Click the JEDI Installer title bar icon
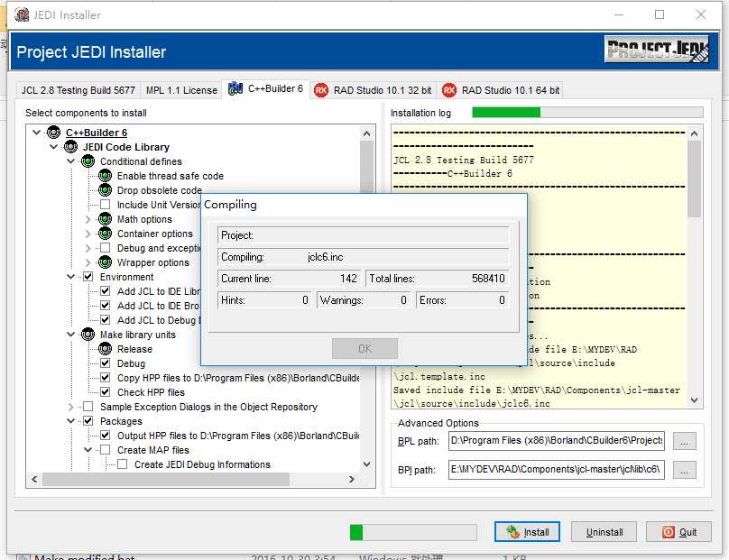The height and width of the screenshot is (560, 729). pos(22,14)
